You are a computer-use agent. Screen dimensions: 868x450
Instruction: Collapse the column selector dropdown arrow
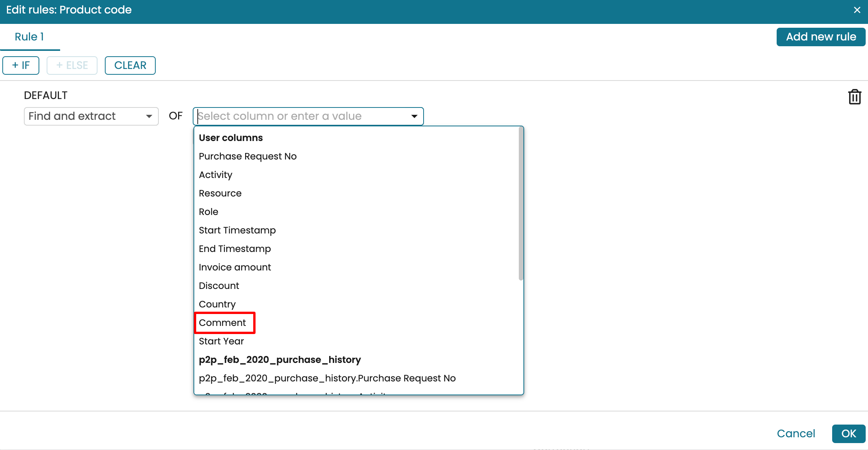pos(414,116)
